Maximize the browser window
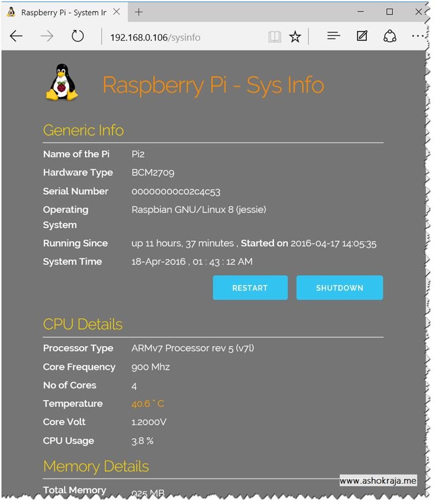Screen dimensions: 435x504 tap(389, 12)
